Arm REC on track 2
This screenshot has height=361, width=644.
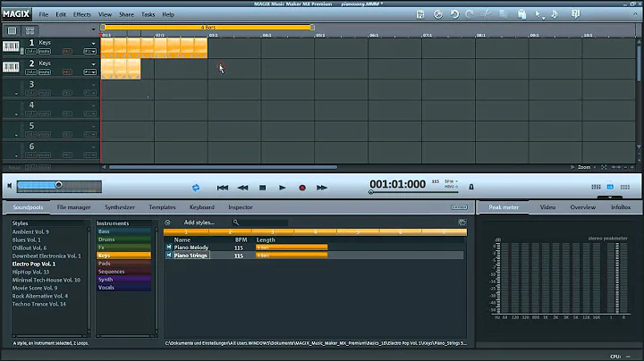pyautogui.click(x=67, y=71)
